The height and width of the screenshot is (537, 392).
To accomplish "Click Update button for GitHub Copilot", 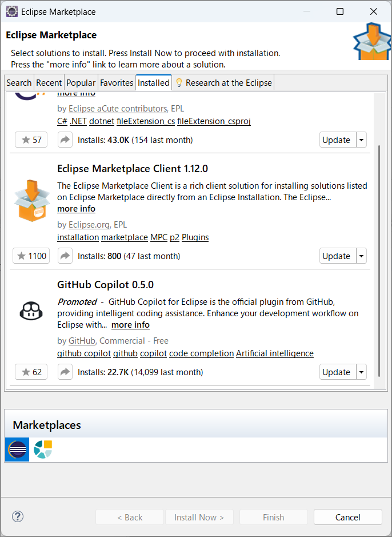I will 338,372.
